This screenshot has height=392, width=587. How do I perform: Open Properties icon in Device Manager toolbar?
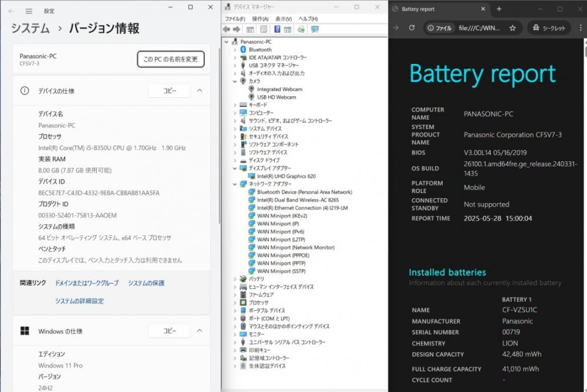click(x=264, y=29)
